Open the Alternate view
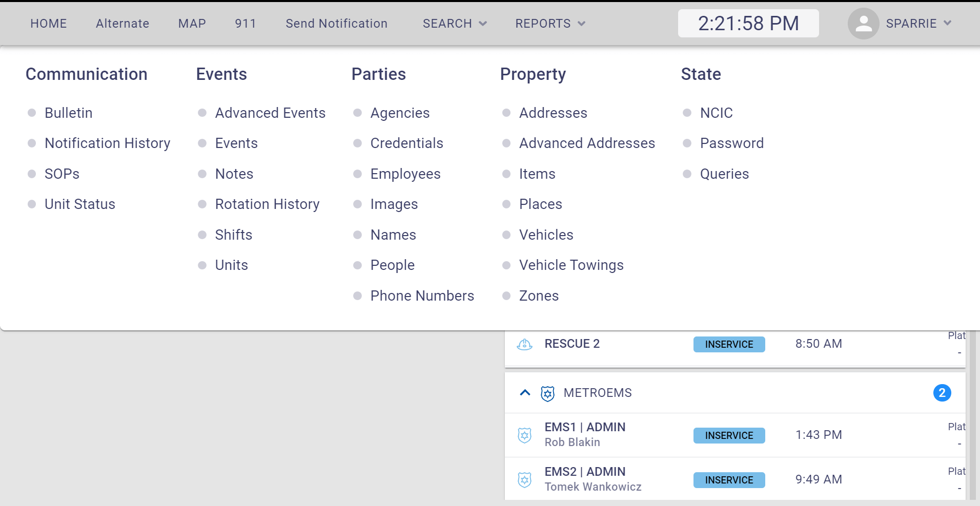Viewport: 980px width, 506px height. coord(122,24)
